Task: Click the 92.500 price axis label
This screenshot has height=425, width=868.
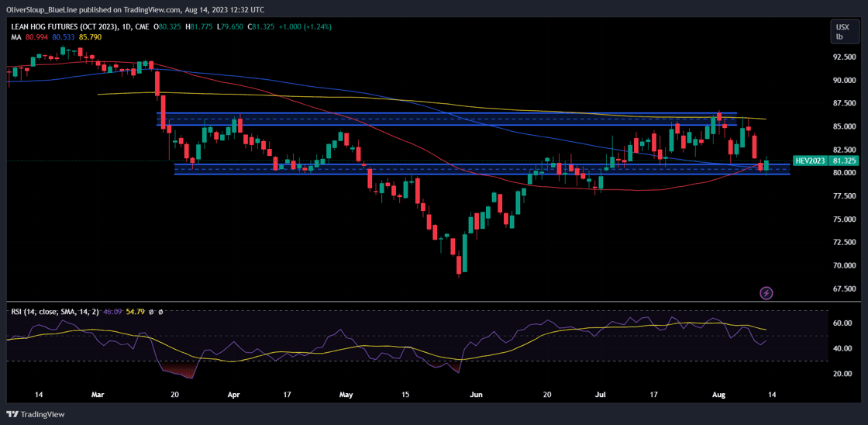Action: coord(846,57)
